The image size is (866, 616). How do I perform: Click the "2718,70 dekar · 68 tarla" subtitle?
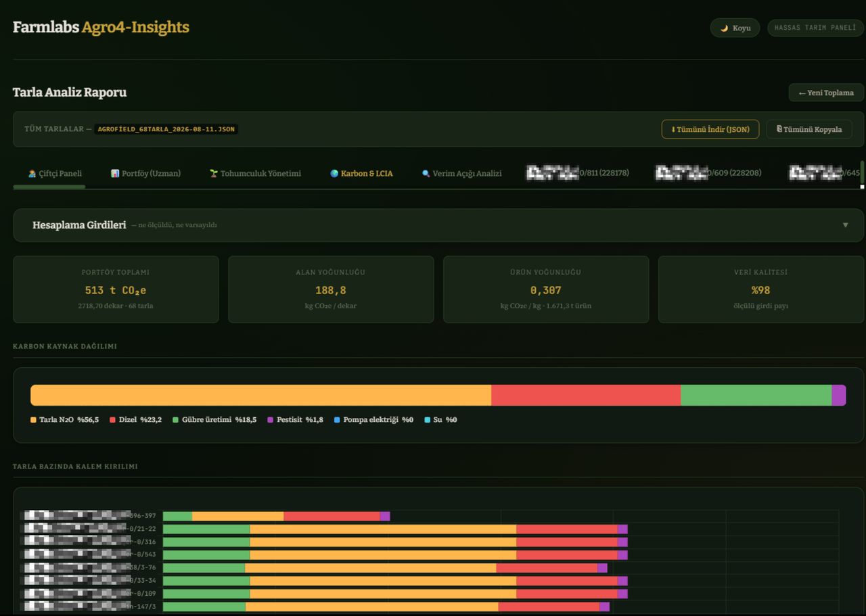[116, 306]
